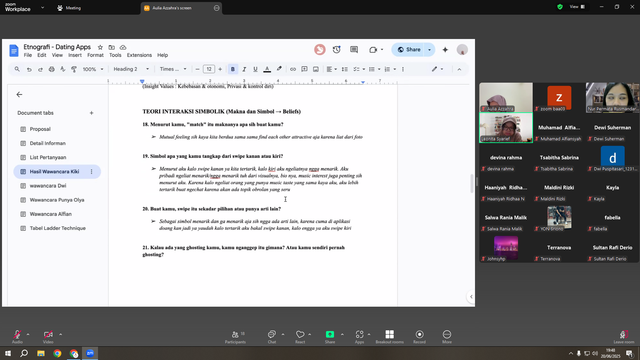Click the Print icon

51,69
